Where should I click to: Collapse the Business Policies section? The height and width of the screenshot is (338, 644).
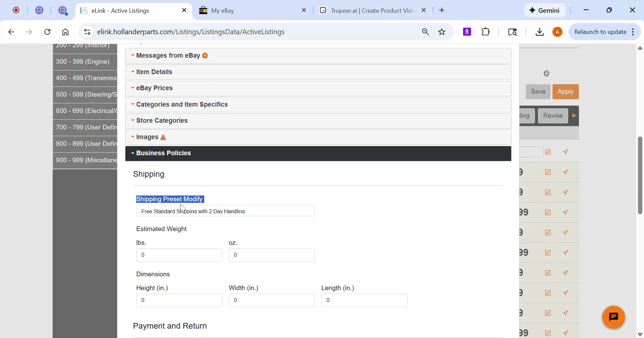coord(163,153)
